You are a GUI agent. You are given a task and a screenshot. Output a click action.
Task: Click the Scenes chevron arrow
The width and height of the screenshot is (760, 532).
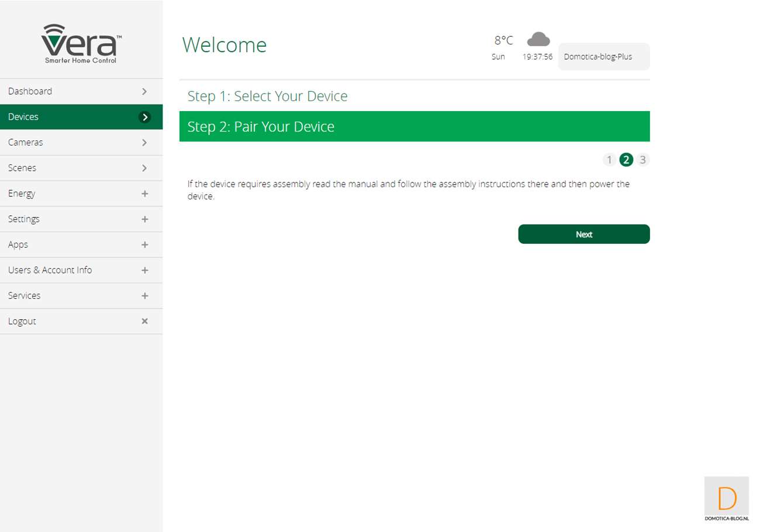[144, 168]
